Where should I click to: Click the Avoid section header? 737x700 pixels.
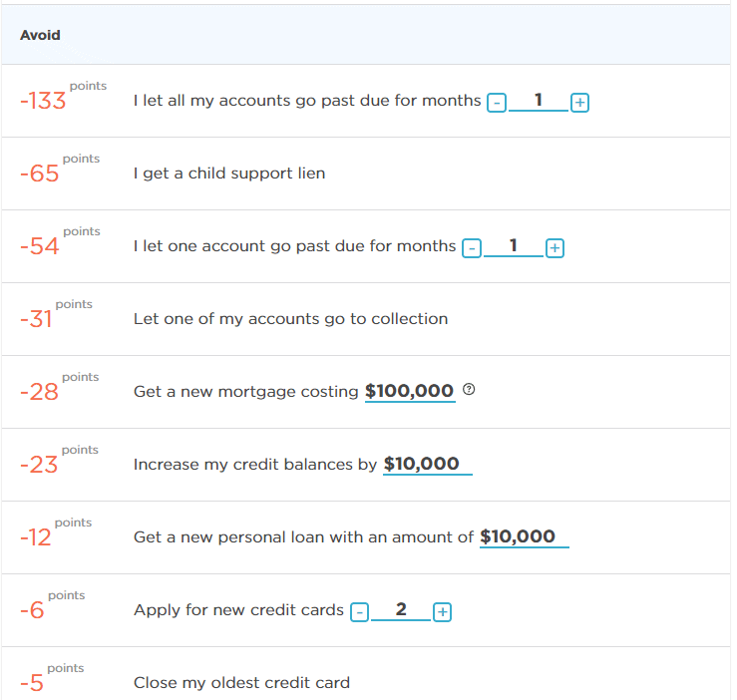tap(40, 35)
